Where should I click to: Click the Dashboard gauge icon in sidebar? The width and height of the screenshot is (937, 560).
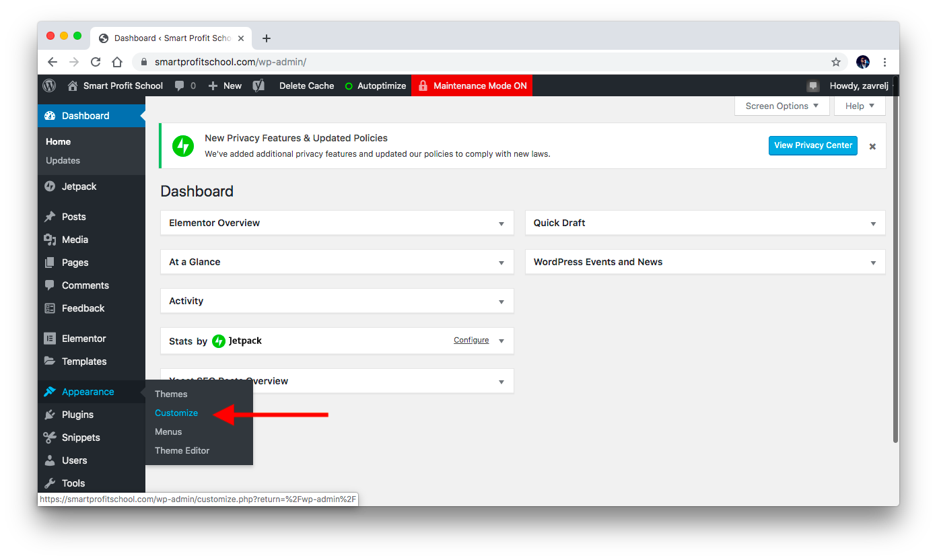point(50,116)
